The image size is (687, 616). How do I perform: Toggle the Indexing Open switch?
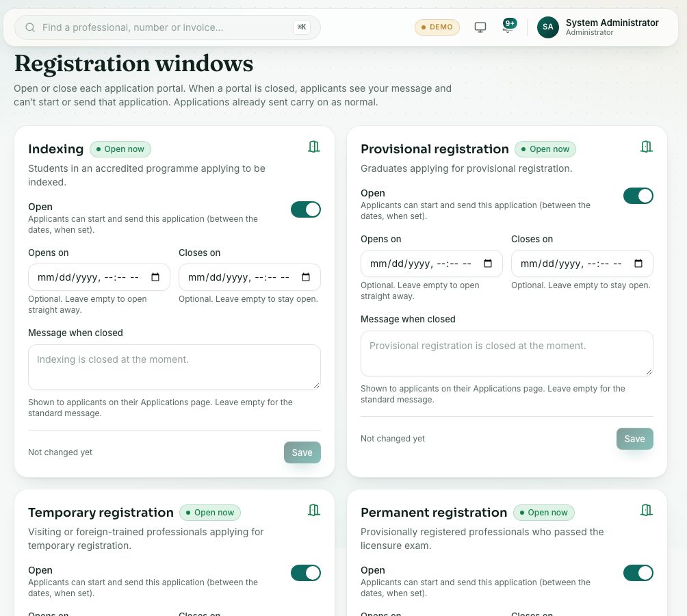306,209
